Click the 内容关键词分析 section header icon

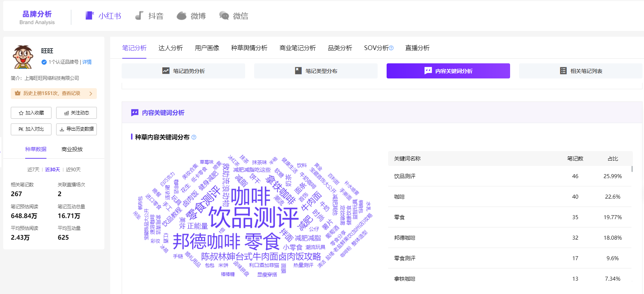(x=135, y=113)
